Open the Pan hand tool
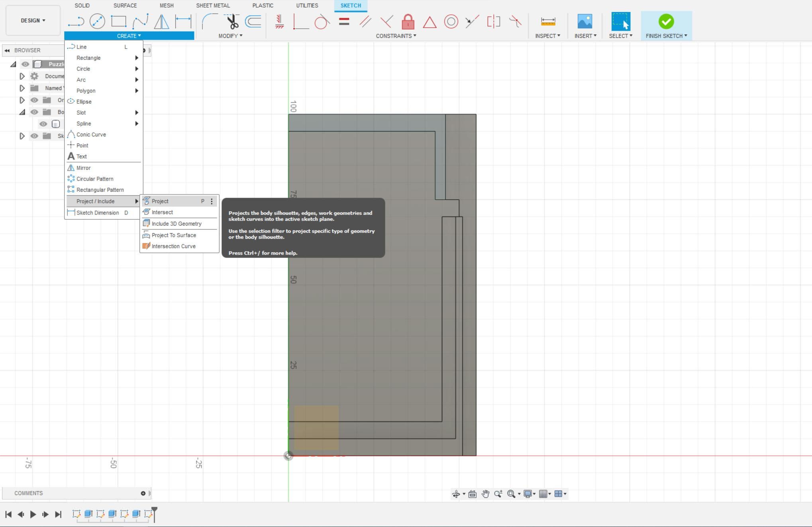812x527 pixels. 485,494
